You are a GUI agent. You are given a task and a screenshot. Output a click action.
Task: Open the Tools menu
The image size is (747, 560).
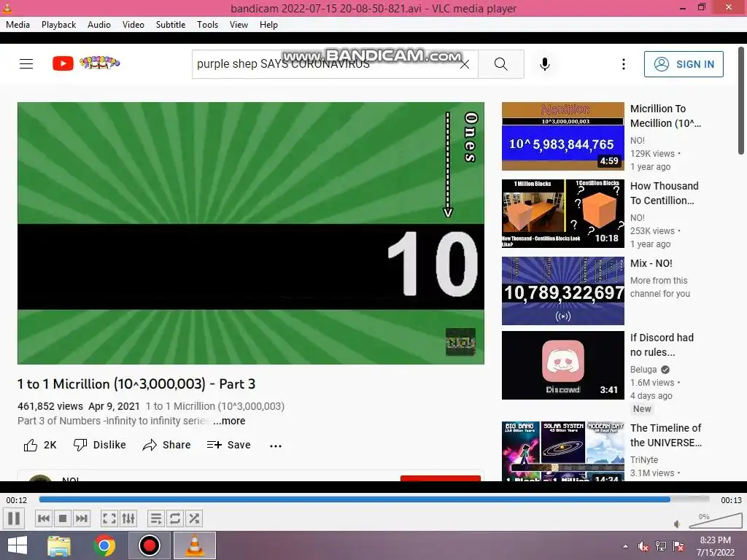207,25
